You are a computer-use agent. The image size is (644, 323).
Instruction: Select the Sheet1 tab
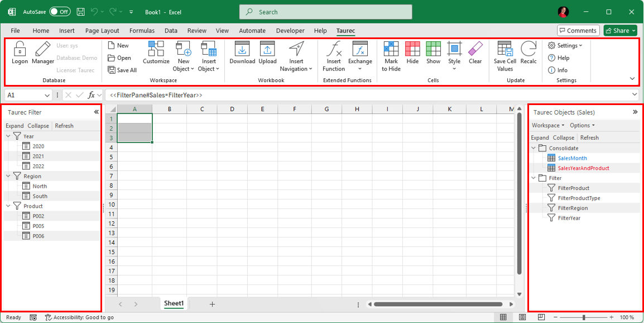[x=174, y=303]
